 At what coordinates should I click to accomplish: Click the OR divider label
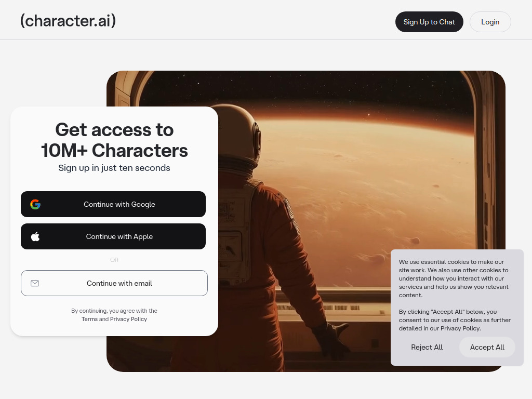pyautogui.click(x=114, y=260)
